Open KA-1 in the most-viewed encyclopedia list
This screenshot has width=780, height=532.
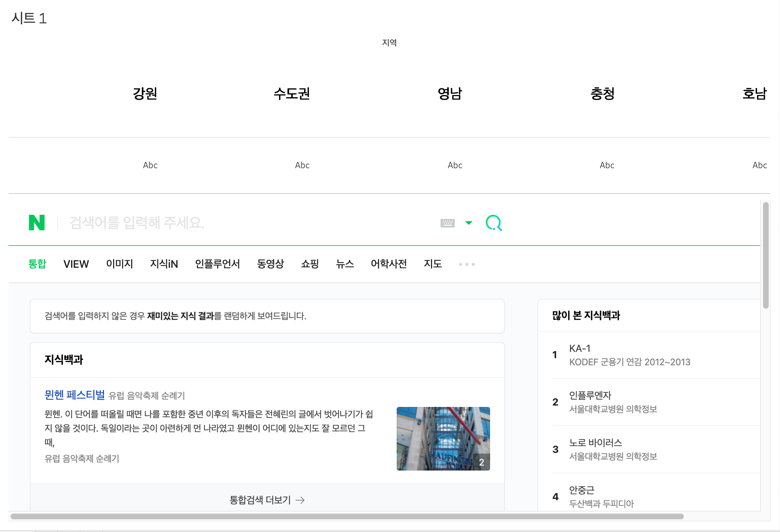tap(580, 348)
